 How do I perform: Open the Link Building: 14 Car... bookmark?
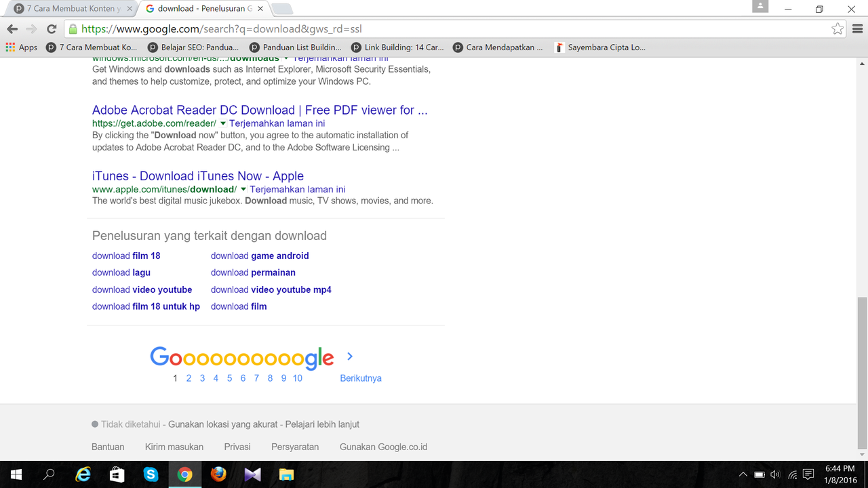pos(397,47)
